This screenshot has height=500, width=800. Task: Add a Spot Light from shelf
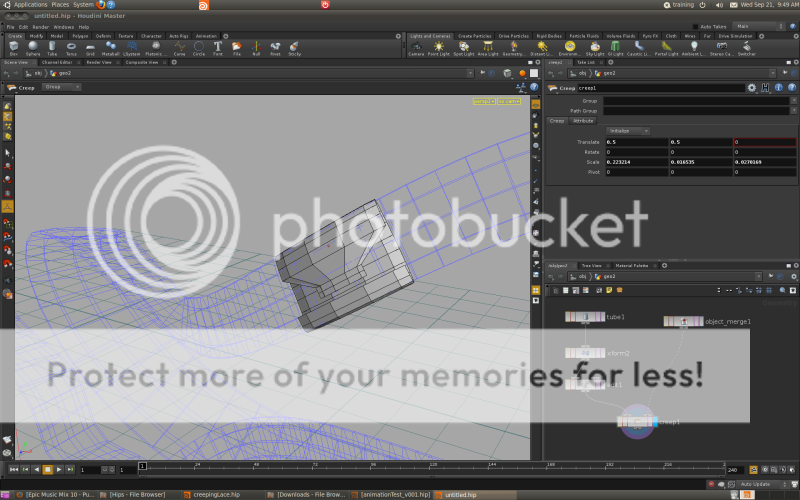point(464,48)
